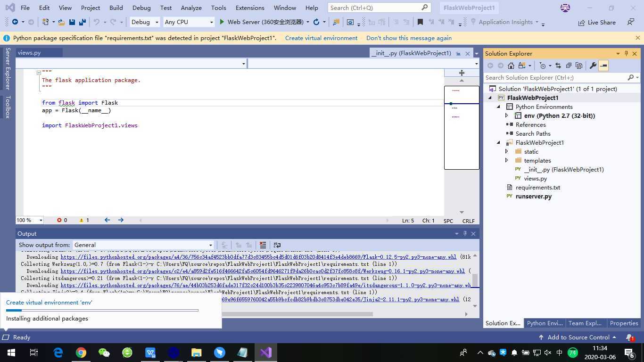Expand the static folder
Image resolution: width=644 pixels, height=362 pixels.
[507, 151]
